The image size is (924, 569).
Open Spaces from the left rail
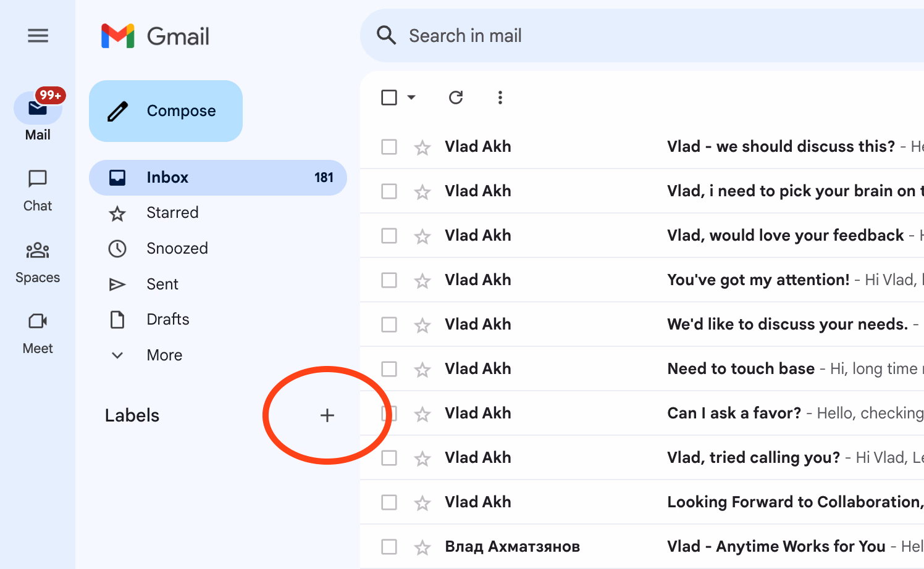[x=38, y=262]
